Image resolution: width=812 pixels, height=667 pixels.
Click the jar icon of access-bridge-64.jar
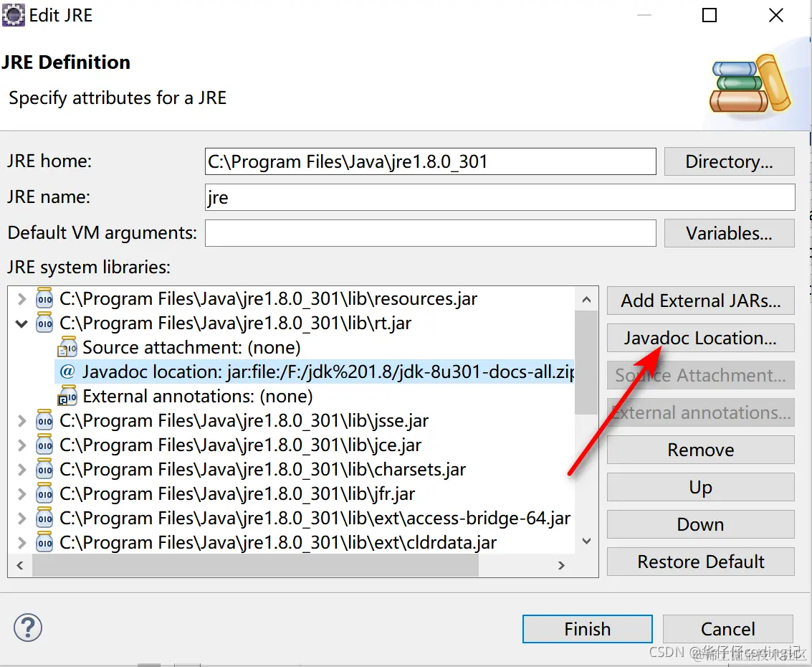point(44,518)
